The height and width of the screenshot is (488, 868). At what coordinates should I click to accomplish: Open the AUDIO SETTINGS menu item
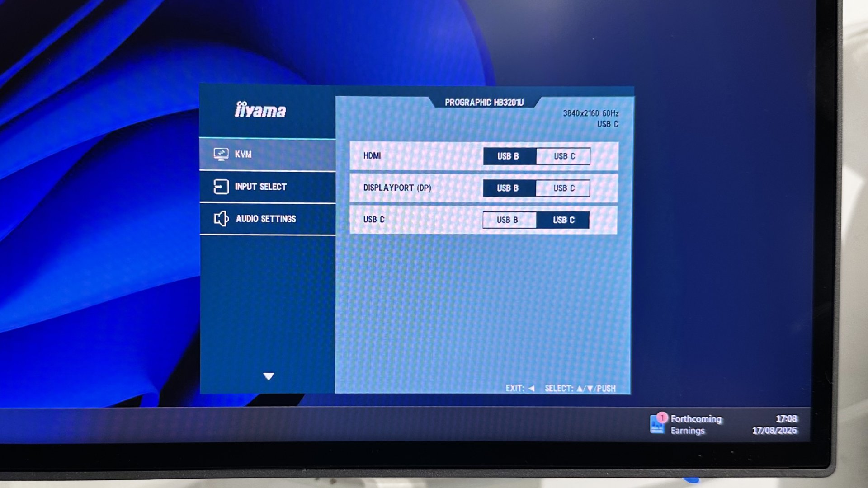pos(268,219)
